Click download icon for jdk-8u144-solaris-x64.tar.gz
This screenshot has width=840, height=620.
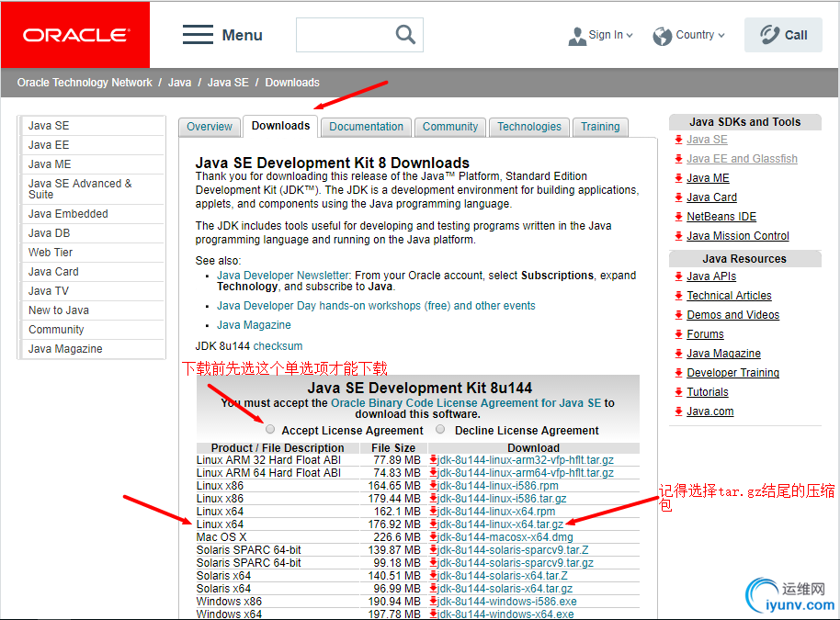click(434, 589)
